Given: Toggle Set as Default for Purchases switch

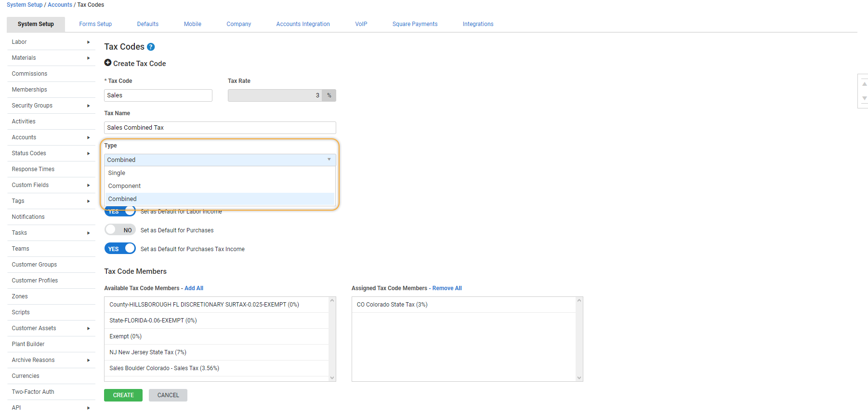Looking at the screenshot, I should coord(120,230).
